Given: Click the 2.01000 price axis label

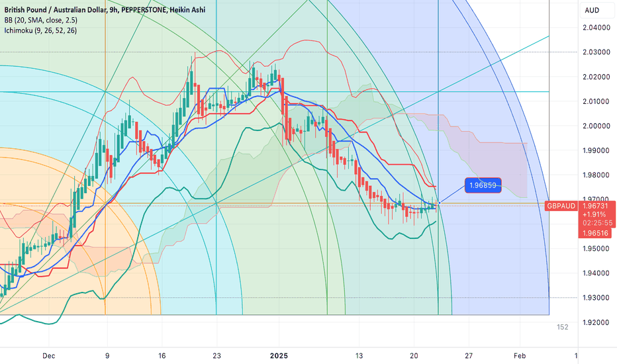Looking at the screenshot, I should [x=596, y=101].
